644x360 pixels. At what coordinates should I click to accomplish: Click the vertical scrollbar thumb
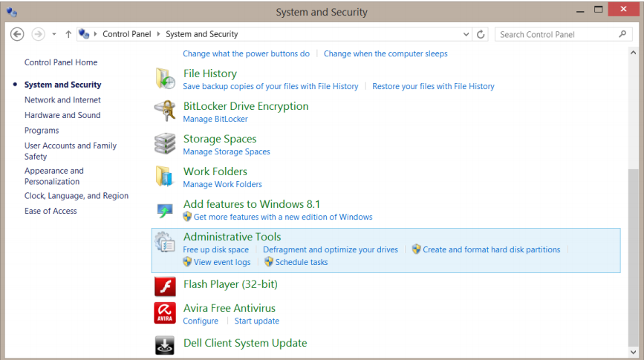pyautogui.click(x=633, y=258)
